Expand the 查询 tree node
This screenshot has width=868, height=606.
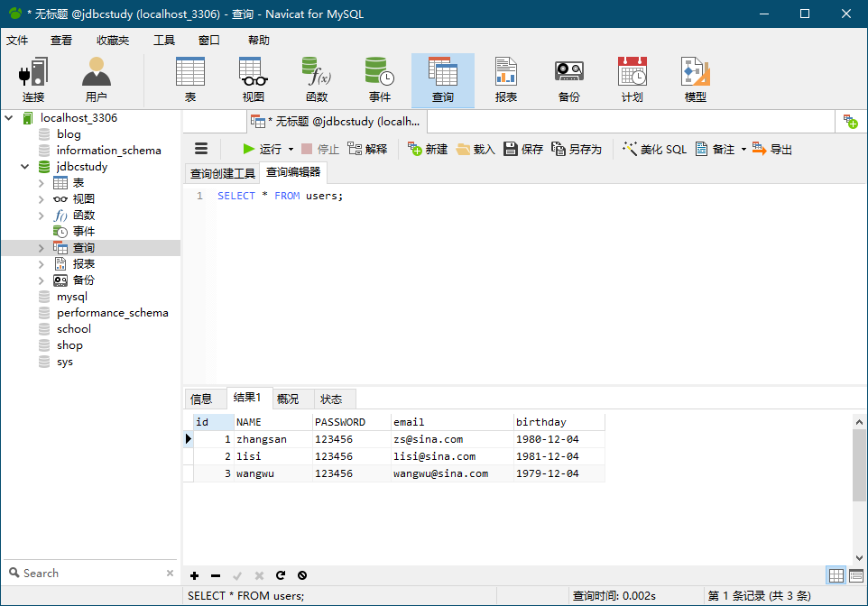41,248
